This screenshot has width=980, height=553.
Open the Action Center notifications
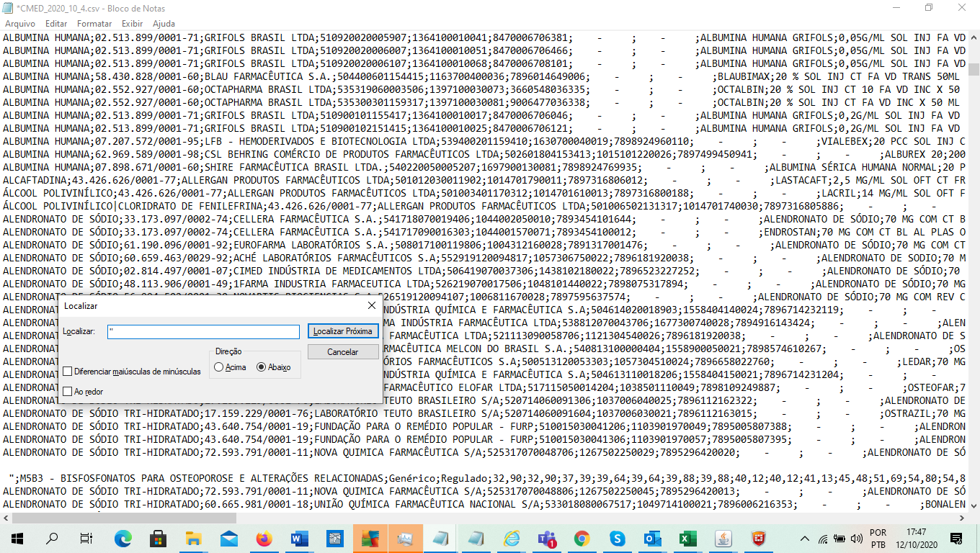pos(956,538)
